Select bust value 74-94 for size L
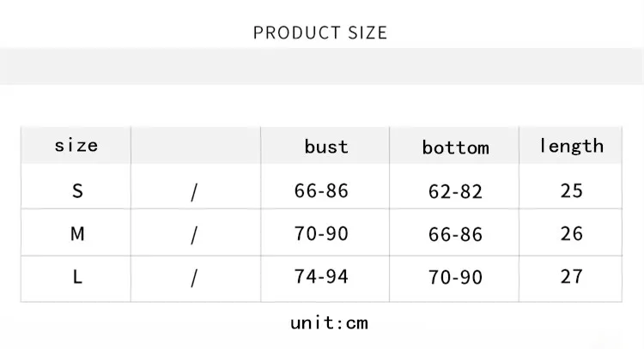The image size is (644, 349). (x=321, y=276)
